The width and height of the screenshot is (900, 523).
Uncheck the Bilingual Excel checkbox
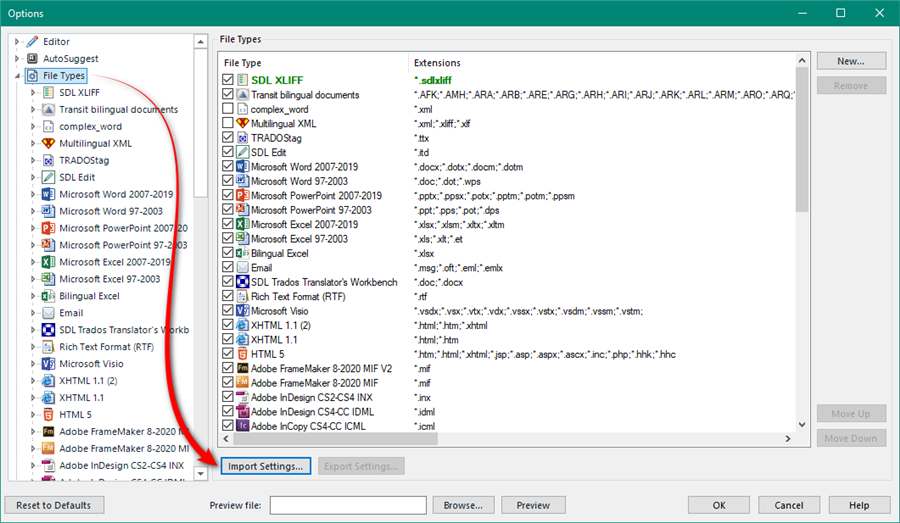click(x=228, y=253)
